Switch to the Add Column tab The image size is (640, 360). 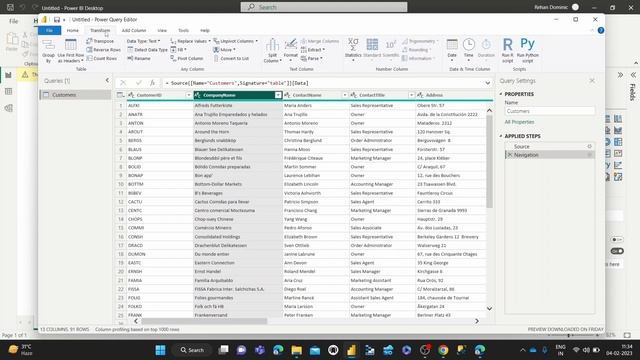pyautogui.click(x=134, y=31)
